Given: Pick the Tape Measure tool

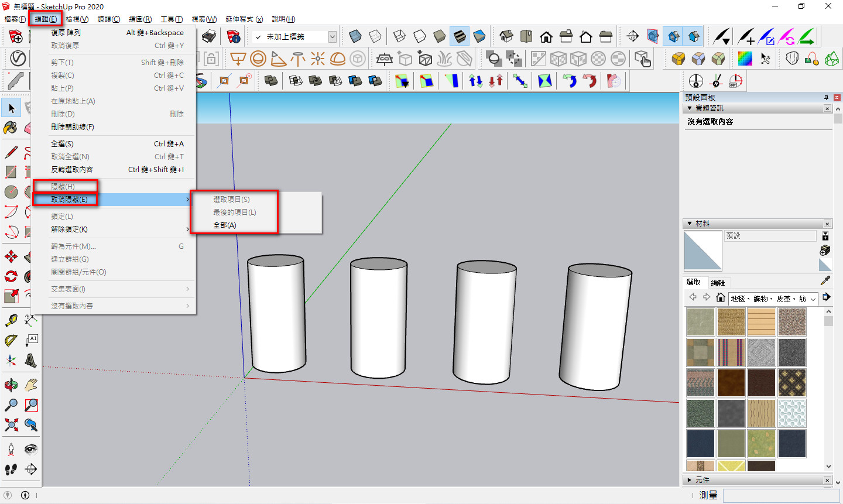Looking at the screenshot, I should tap(11, 320).
